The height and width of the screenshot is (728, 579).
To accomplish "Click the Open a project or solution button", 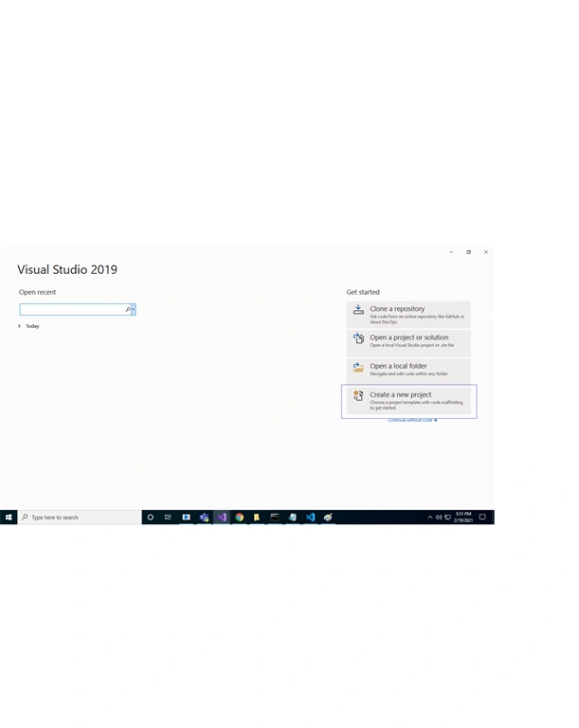I will click(408, 343).
